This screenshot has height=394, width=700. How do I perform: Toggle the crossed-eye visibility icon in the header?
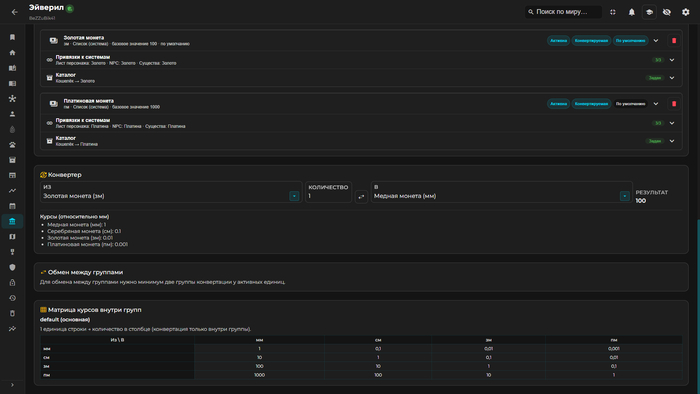pos(667,12)
